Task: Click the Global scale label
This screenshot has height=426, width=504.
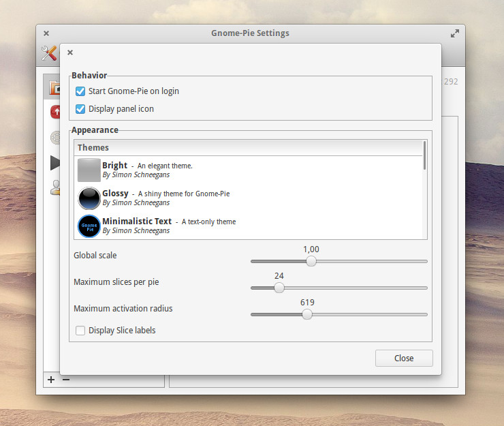Action: [95, 256]
